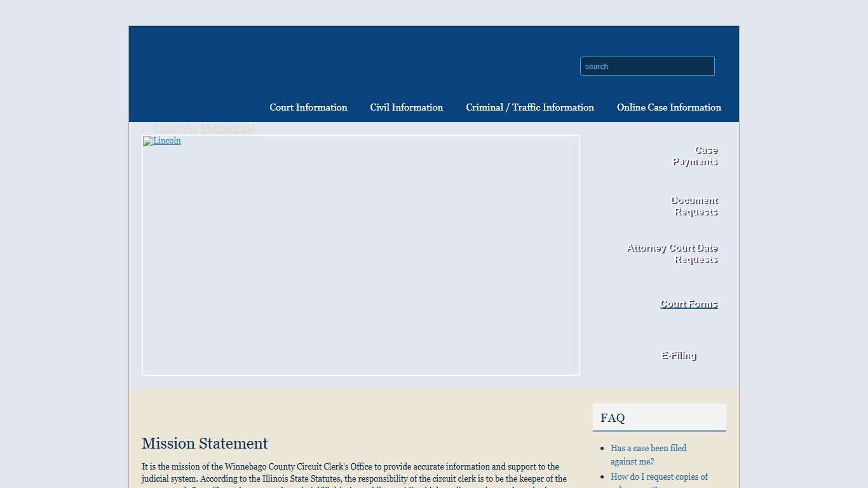Viewport: 868px width, 488px height.
Task: Open Case Payments
Action: coord(695,156)
